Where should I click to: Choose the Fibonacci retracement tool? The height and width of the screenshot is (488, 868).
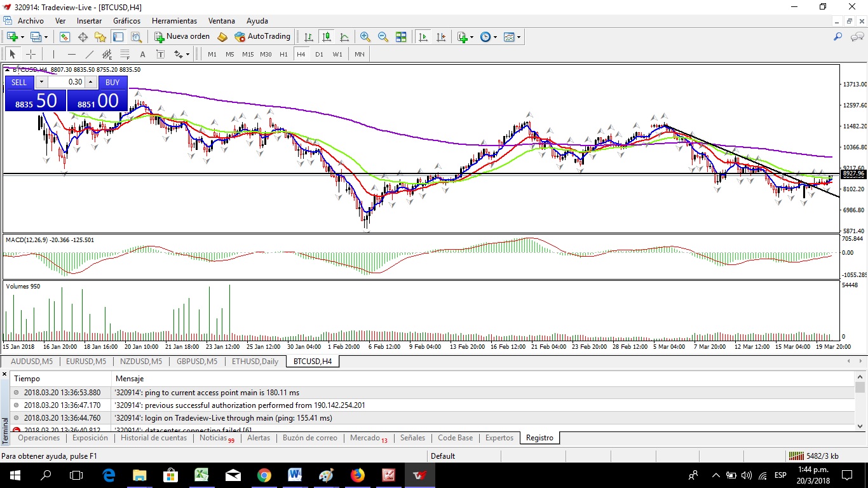pyautogui.click(x=125, y=54)
